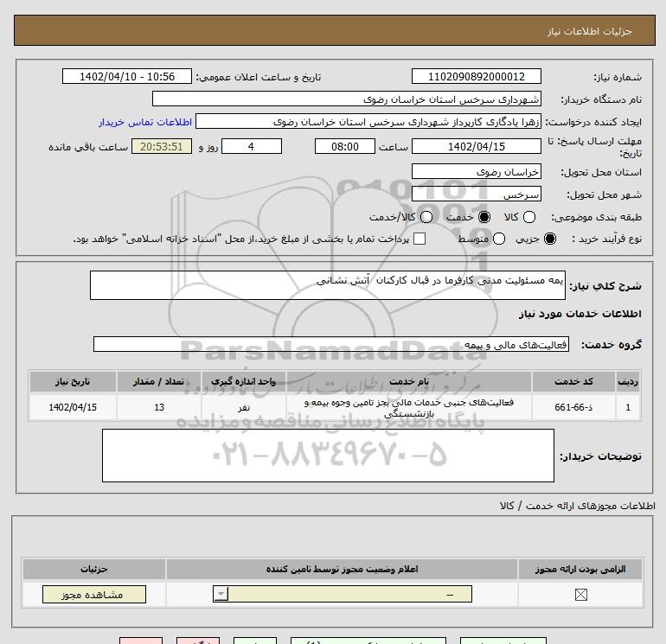Click the اطلاعات خدمات مورد نیاز heading

coord(580,313)
